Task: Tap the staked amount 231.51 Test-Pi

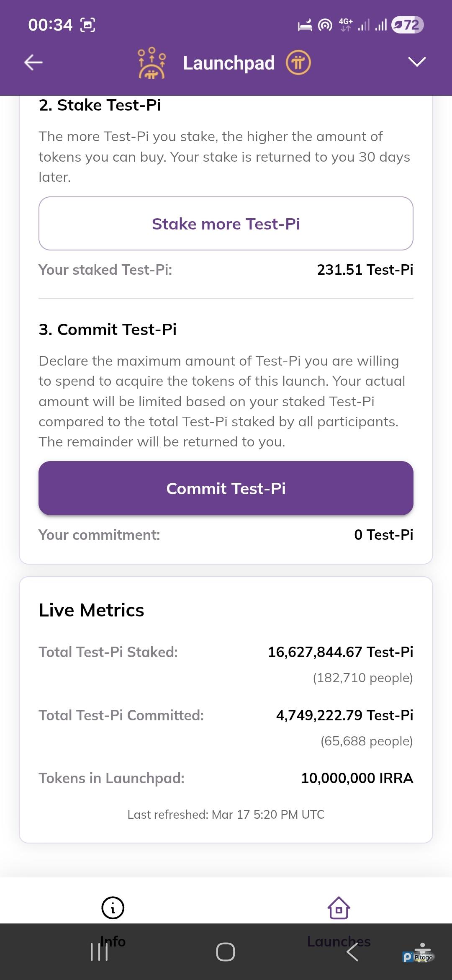Action: 365,270
